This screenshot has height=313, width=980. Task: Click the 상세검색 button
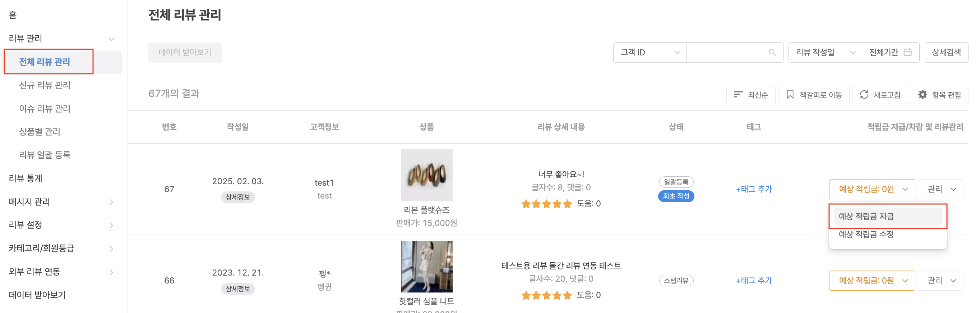click(946, 53)
